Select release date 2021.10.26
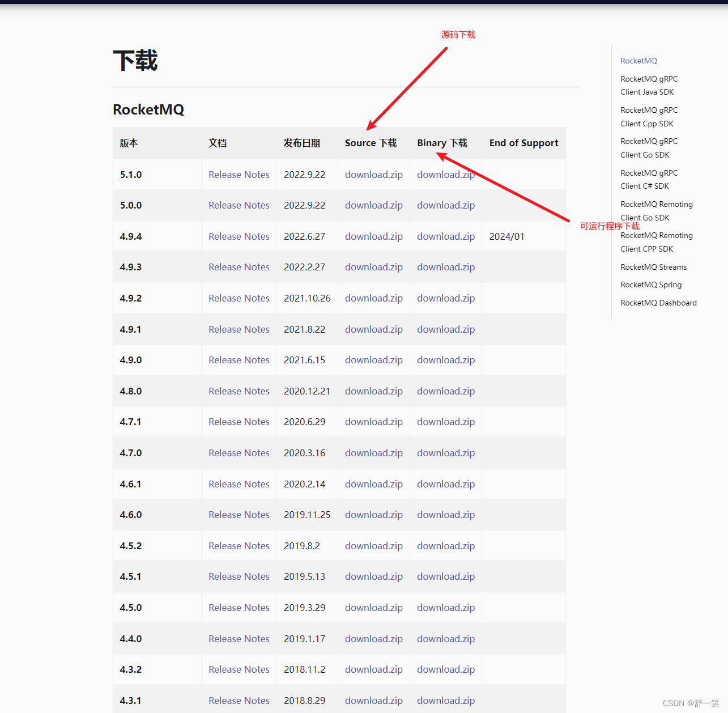Image resolution: width=728 pixels, height=713 pixels. point(307,298)
